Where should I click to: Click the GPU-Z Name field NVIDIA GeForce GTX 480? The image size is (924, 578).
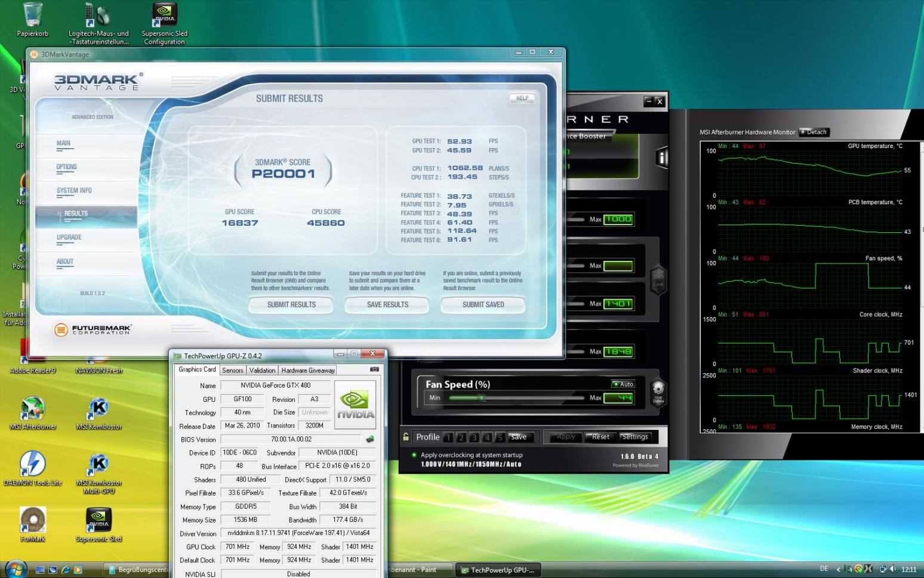[276, 385]
